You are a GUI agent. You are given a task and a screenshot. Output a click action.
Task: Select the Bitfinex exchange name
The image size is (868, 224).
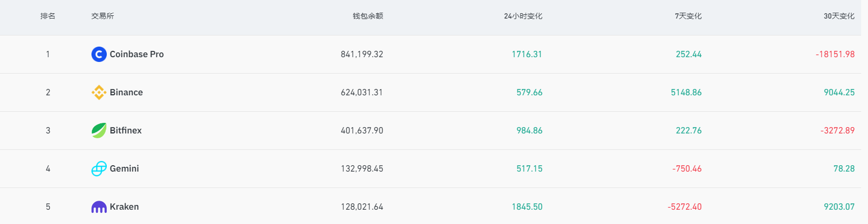click(126, 130)
